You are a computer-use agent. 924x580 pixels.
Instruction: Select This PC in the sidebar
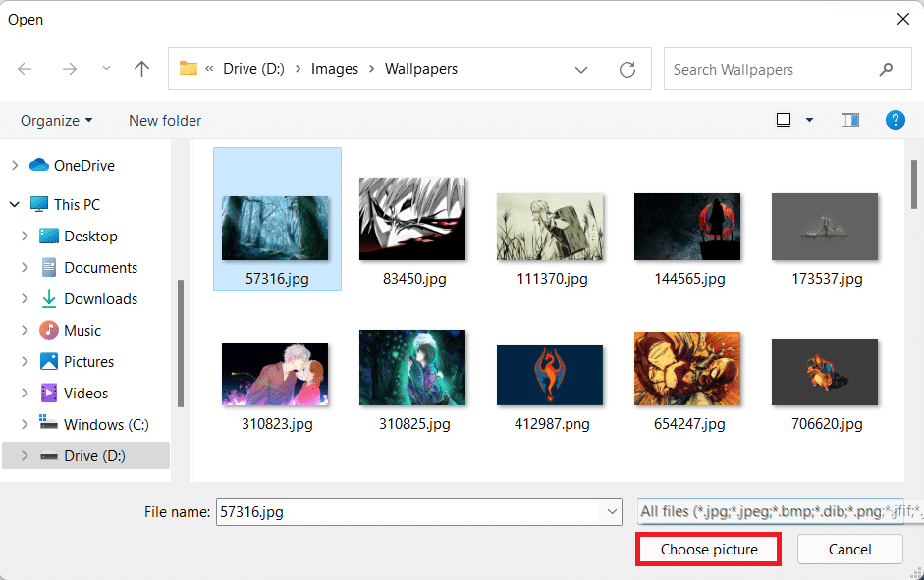pos(65,204)
